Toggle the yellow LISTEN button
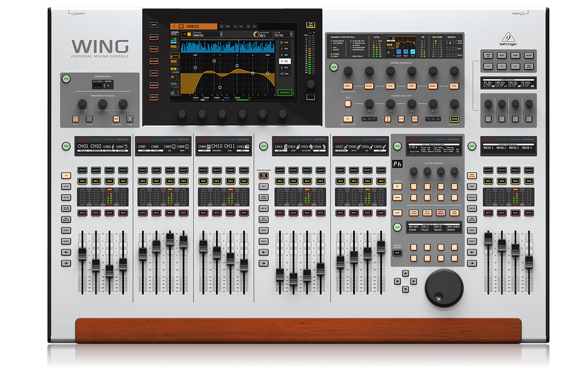This screenshot has width=588, height=368. (454, 118)
